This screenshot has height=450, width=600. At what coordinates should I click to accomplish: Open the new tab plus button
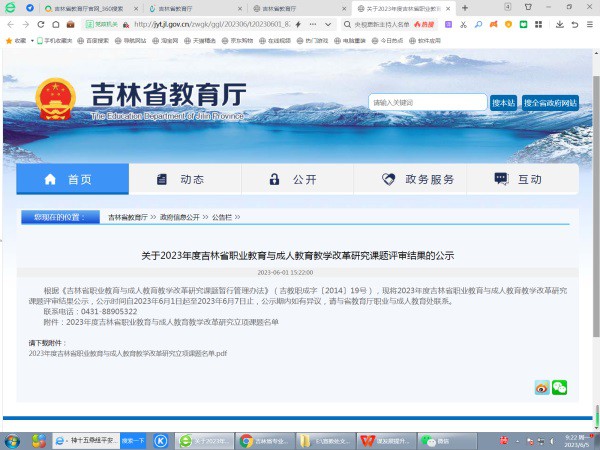(464, 8)
